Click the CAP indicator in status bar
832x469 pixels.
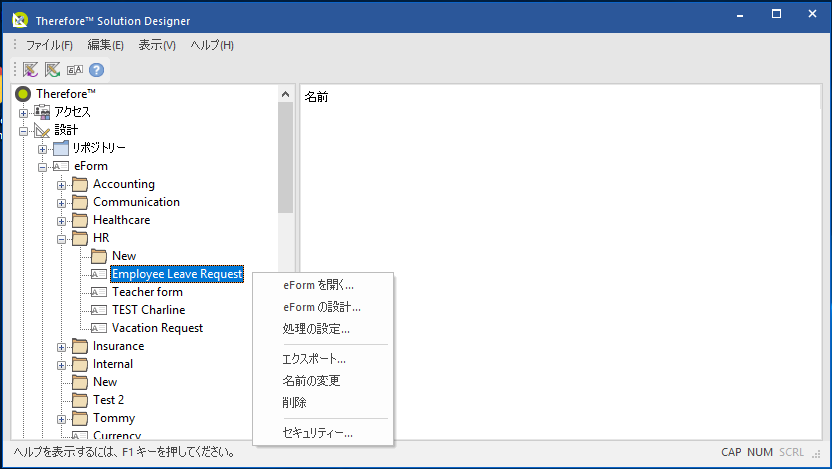(731, 452)
